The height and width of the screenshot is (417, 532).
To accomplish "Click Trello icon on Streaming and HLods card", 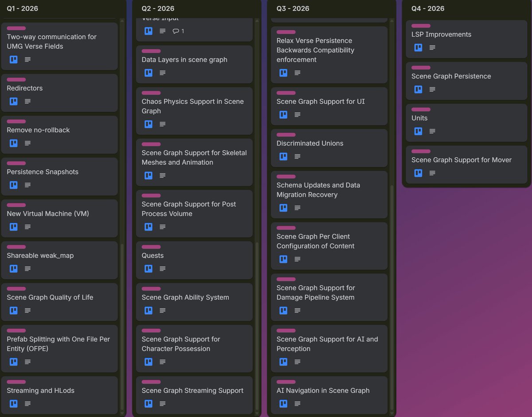I will [x=14, y=404].
